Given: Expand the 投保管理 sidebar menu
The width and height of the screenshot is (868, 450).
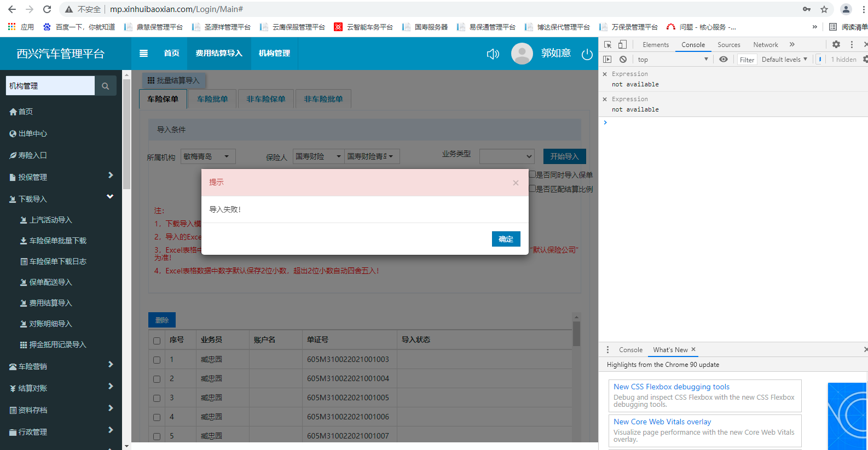Looking at the screenshot, I should pos(60,177).
